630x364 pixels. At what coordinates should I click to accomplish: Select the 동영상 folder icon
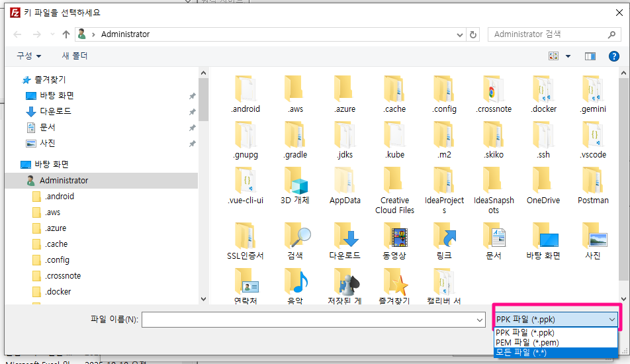pyautogui.click(x=396, y=236)
